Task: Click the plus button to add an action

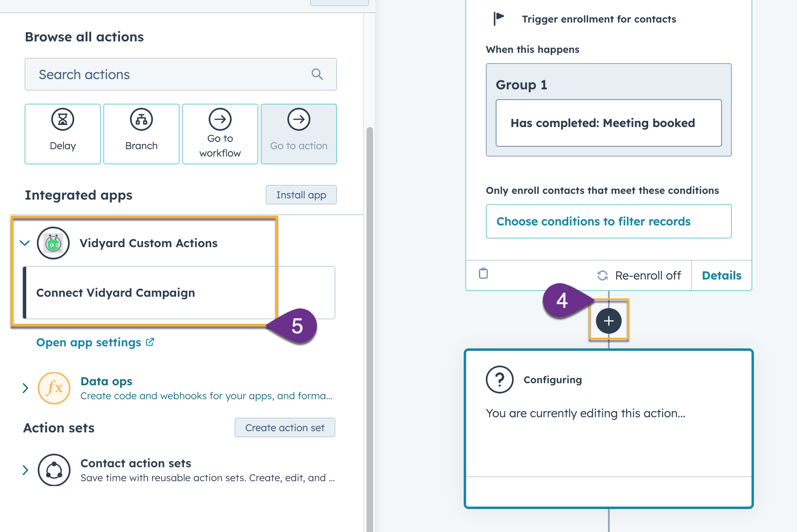Action: (x=608, y=321)
